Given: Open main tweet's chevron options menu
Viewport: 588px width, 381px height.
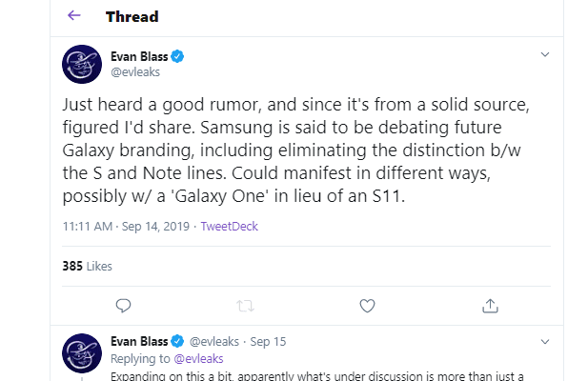Looking at the screenshot, I should [545, 55].
